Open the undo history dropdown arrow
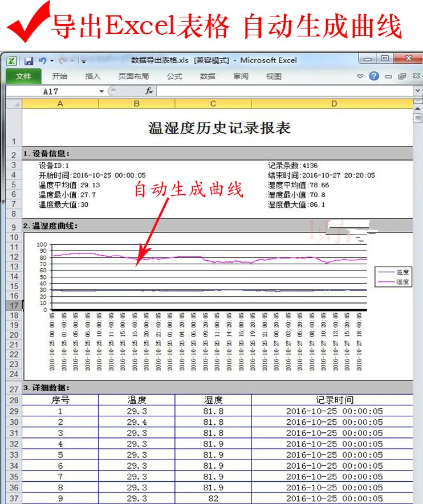This screenshot has width=423, height=504. click(x=52, y=61)
